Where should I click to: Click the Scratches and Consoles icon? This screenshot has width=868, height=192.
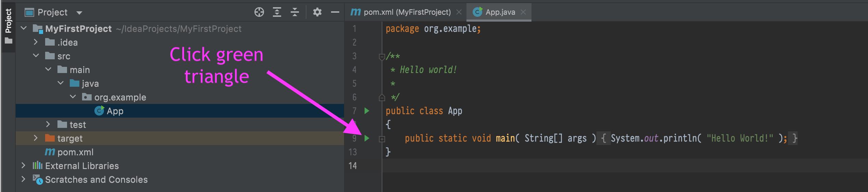click(x=38, y=179)
